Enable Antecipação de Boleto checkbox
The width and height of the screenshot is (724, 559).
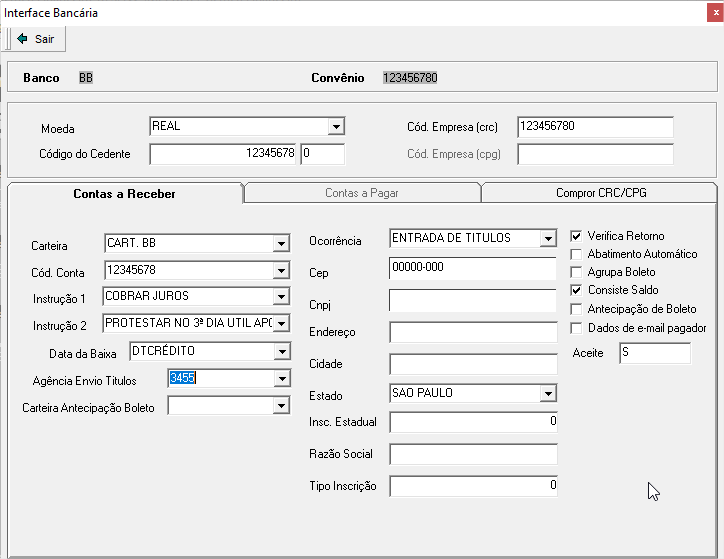(576, 309)
